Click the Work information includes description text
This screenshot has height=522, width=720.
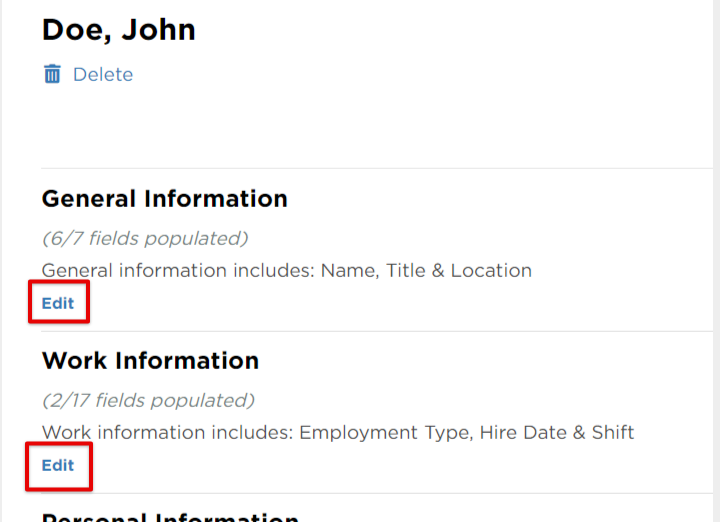click(x=338, y=432)
